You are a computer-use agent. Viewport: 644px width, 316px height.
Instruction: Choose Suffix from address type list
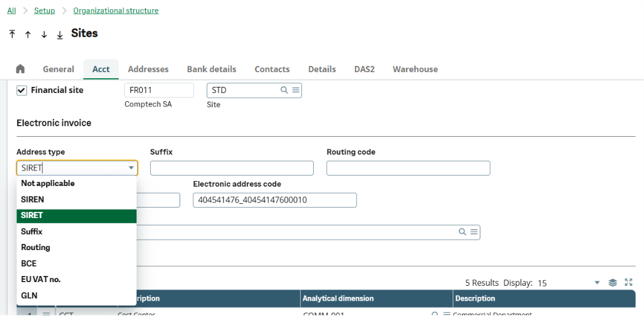coord(76,232)
